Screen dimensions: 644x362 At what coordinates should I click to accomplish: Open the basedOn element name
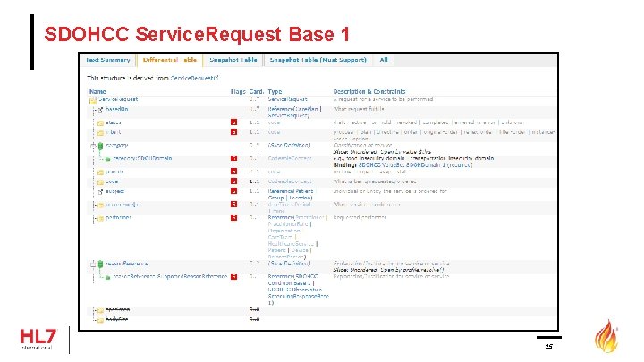[x=117, y=109]
